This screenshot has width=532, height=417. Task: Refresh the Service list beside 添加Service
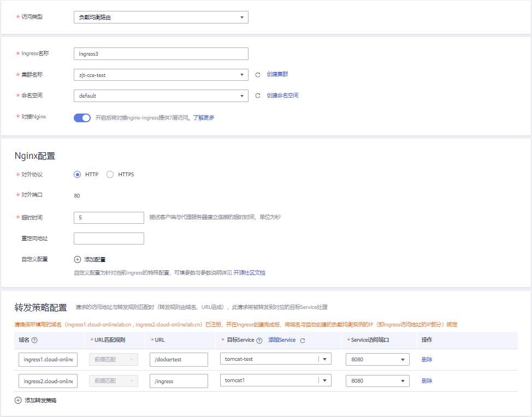[302, 340]
